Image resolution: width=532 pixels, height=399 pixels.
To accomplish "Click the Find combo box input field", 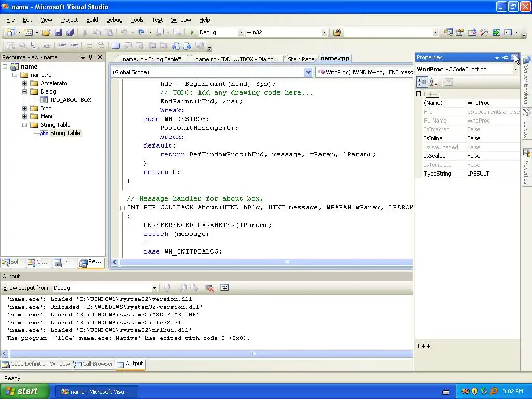I will click(389, 33).
